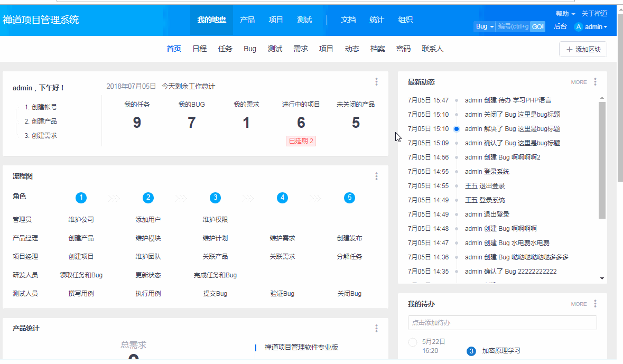623x364 pixels.
Task: Click flow step number 4 circle
Action: click(x=283, y=198)
